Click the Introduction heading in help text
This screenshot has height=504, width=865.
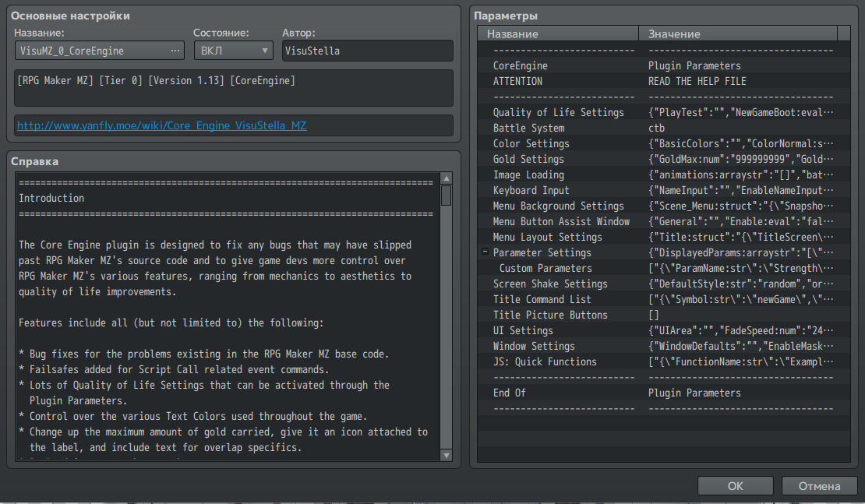(51, 198)
